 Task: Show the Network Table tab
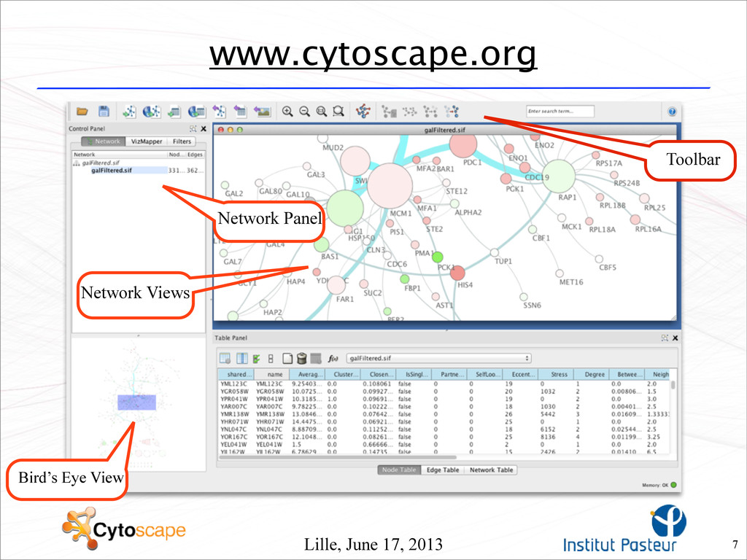coord(491,470)
